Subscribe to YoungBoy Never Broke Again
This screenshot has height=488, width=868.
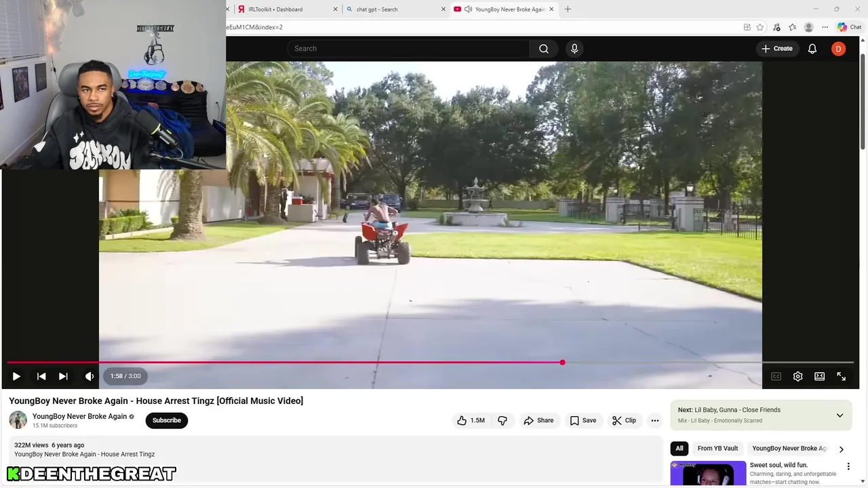pos(167,420)
